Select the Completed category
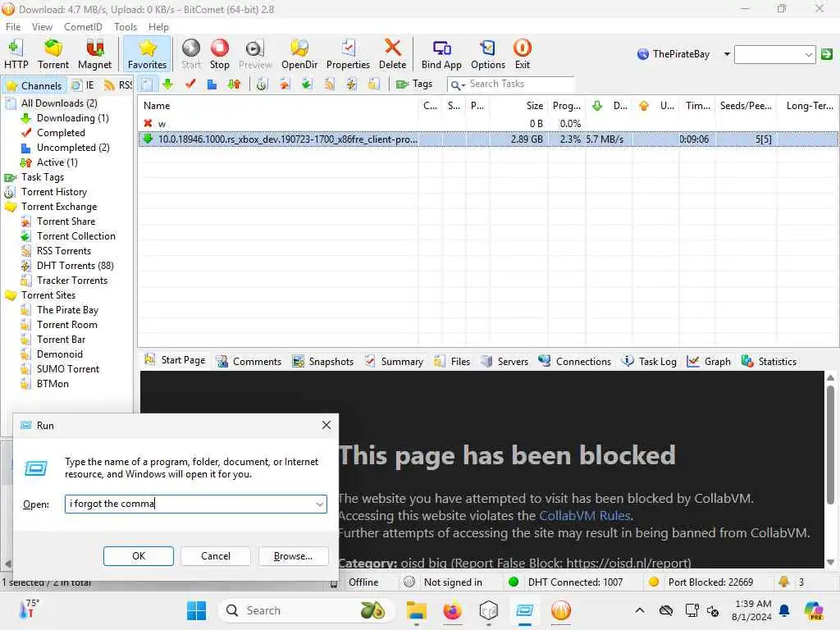This screenshot has height=630, width=840. coord(61,133)
